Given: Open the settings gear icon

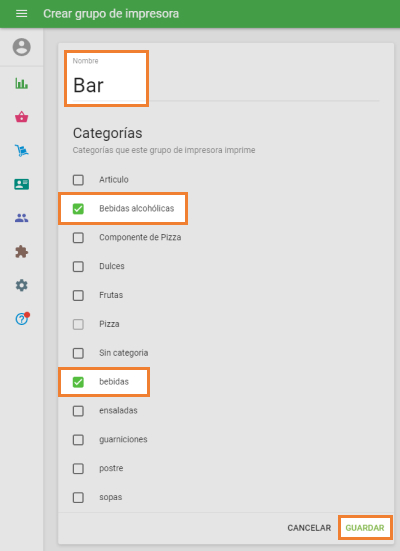Looking at the screenshot, I should [21, 285].
